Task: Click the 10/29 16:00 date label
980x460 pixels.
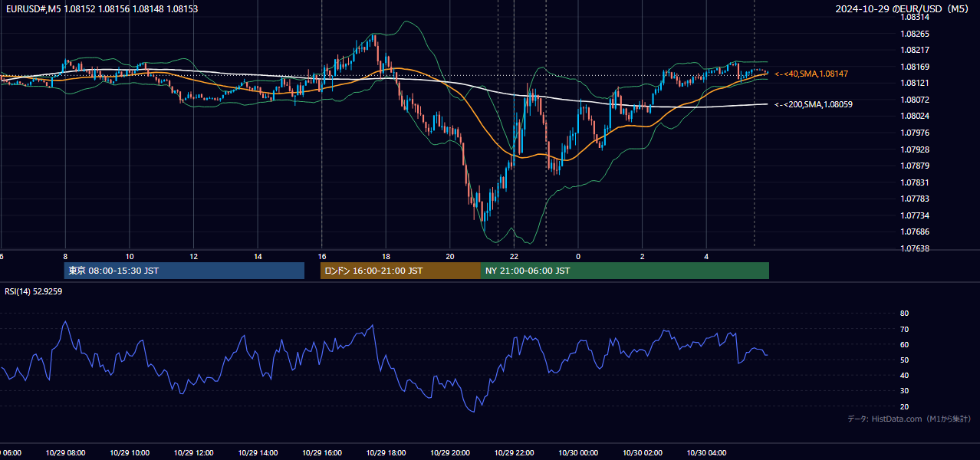Action: pos(322,453)
